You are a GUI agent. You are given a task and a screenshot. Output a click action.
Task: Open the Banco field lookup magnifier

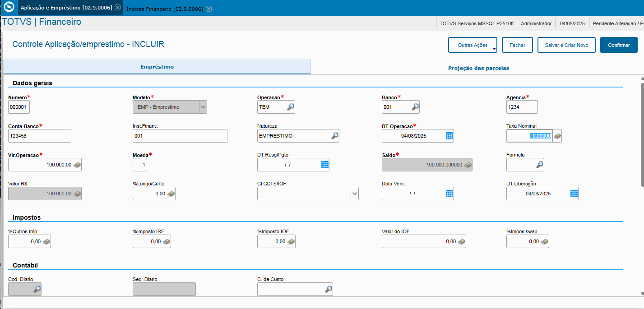click(415, 107)
